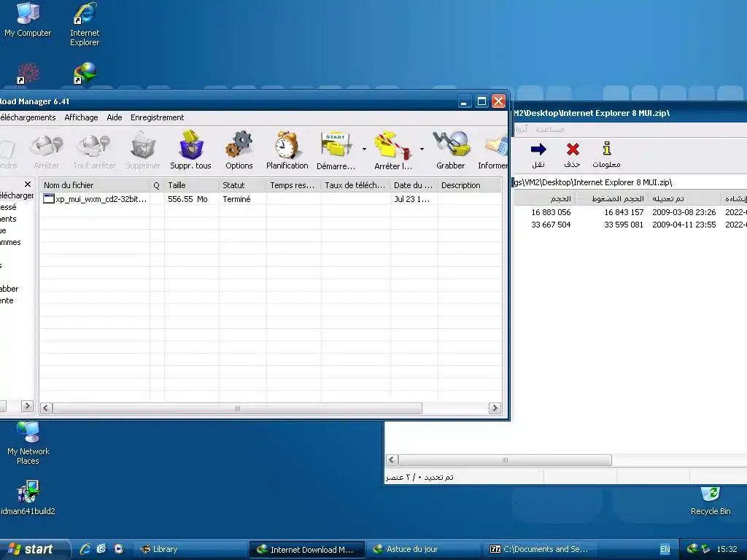Viewport: 747px width, 560px height.
Task: Open Internet Download Manager desktop shortcut
Action: [85, 73]
